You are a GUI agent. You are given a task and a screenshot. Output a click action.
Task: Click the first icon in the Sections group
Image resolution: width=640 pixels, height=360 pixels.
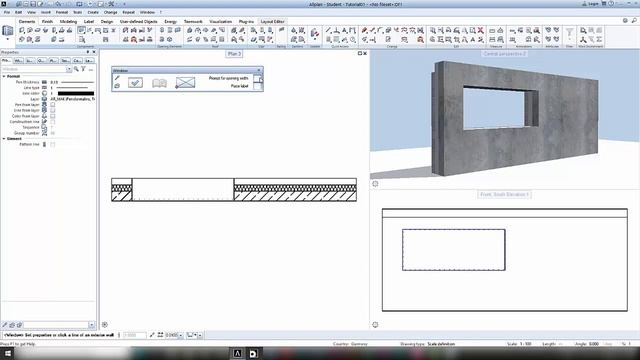coord(293,31)
